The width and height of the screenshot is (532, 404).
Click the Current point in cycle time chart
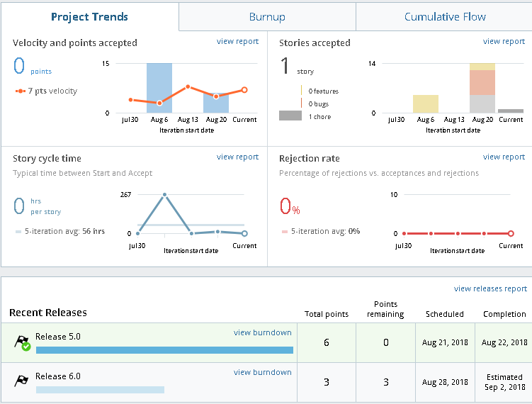[x=244, y=234]
